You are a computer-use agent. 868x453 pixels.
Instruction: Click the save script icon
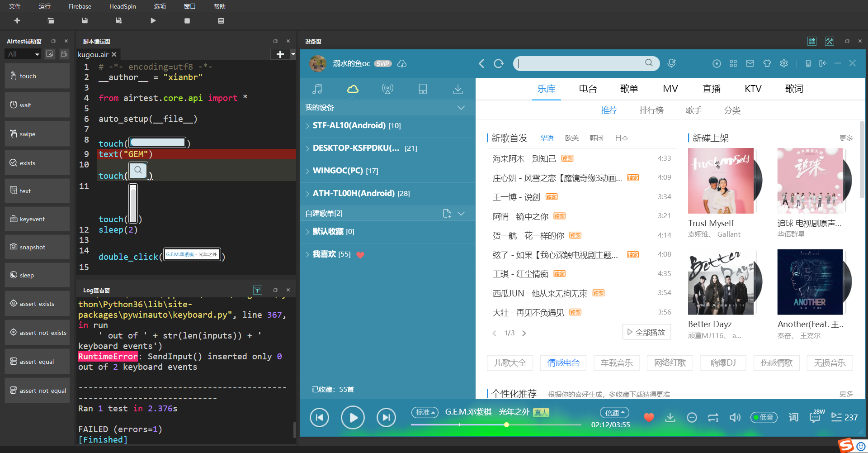85,21
